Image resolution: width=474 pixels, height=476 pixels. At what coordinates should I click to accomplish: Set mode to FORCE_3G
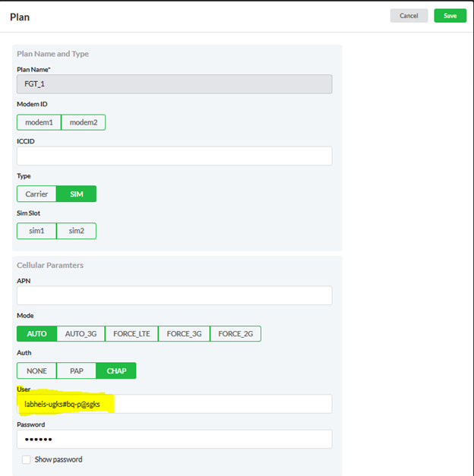coord(184,333)
